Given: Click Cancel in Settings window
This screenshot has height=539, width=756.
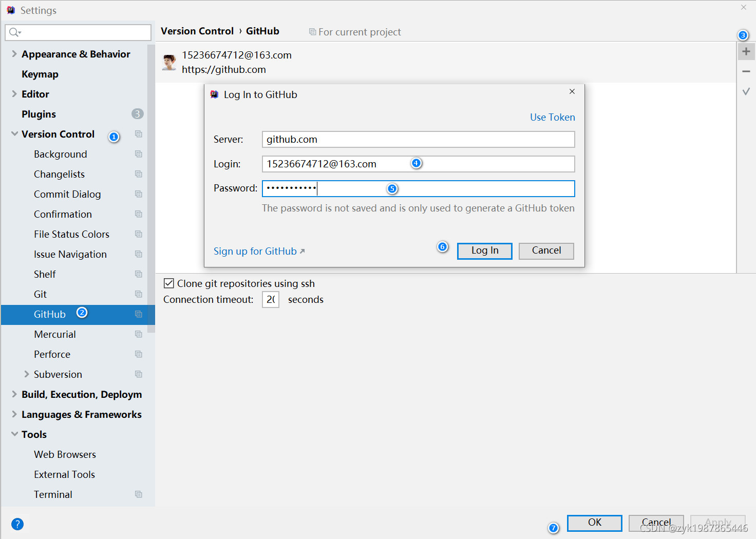Looking at the screenshot, I should coord(656,523).
